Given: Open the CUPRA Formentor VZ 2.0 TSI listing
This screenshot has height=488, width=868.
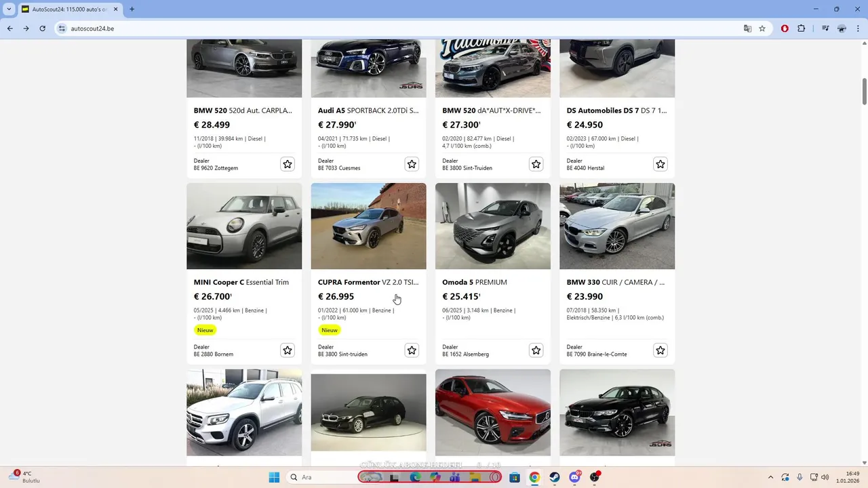Looking at the screenshot, I should click(x=368, y=282).
